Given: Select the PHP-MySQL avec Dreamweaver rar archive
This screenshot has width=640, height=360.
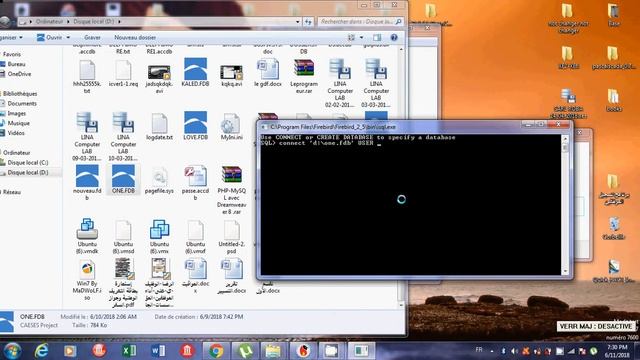Looking at the screenshot, I should pyautogui.click(x=231, y=190).
